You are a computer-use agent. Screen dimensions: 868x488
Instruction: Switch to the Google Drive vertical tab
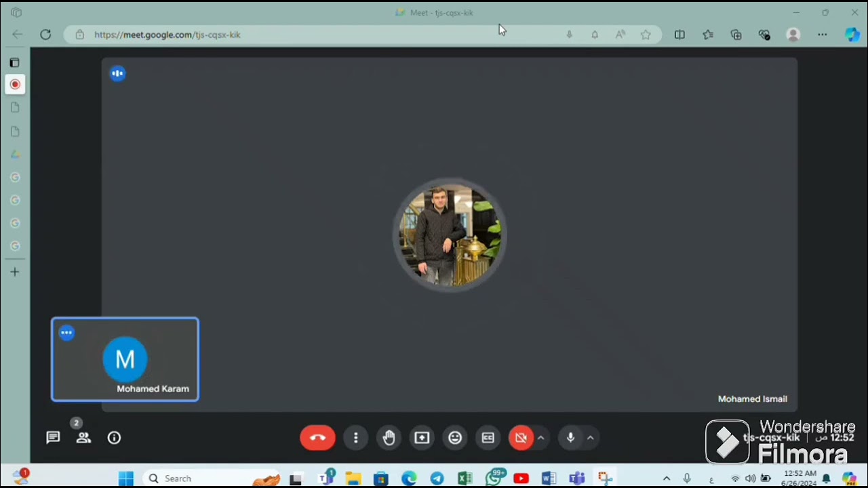coord(15,155)
